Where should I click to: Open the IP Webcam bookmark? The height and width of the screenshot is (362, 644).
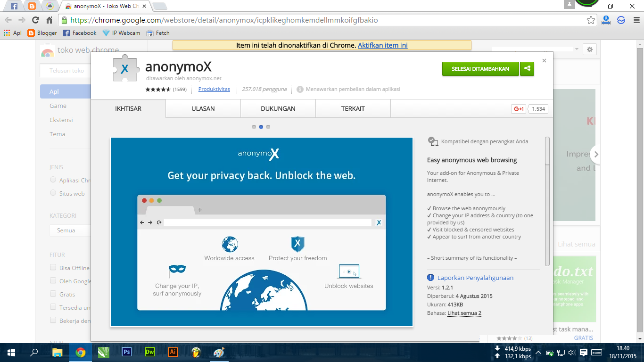pyautogui.click(x=121, y=33)
